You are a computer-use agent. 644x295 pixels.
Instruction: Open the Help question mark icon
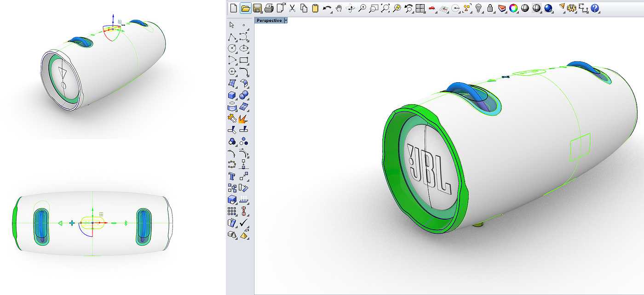tap(595, 8)
